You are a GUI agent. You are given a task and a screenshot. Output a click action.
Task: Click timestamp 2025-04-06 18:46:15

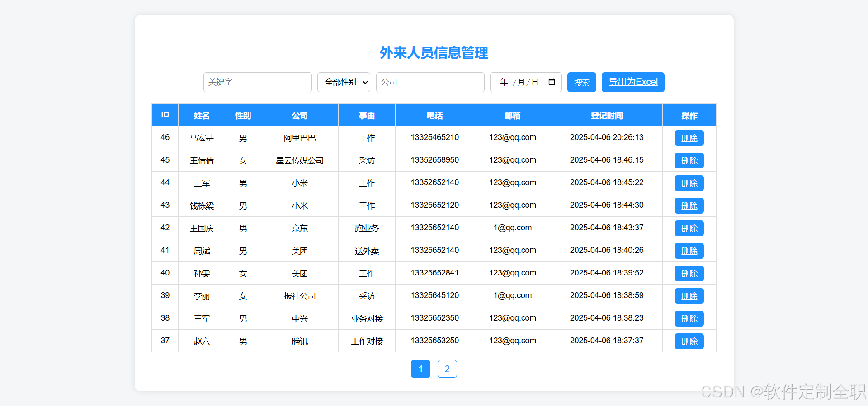(607, 160)
